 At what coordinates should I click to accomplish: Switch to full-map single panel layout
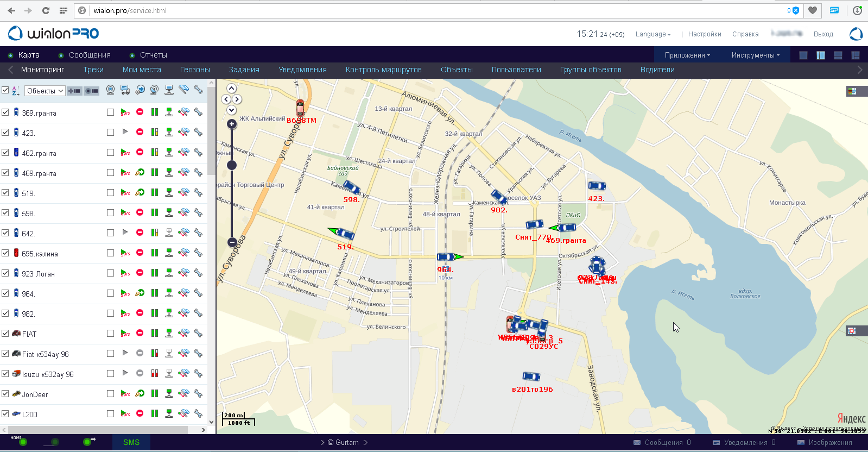click(803, 55)
